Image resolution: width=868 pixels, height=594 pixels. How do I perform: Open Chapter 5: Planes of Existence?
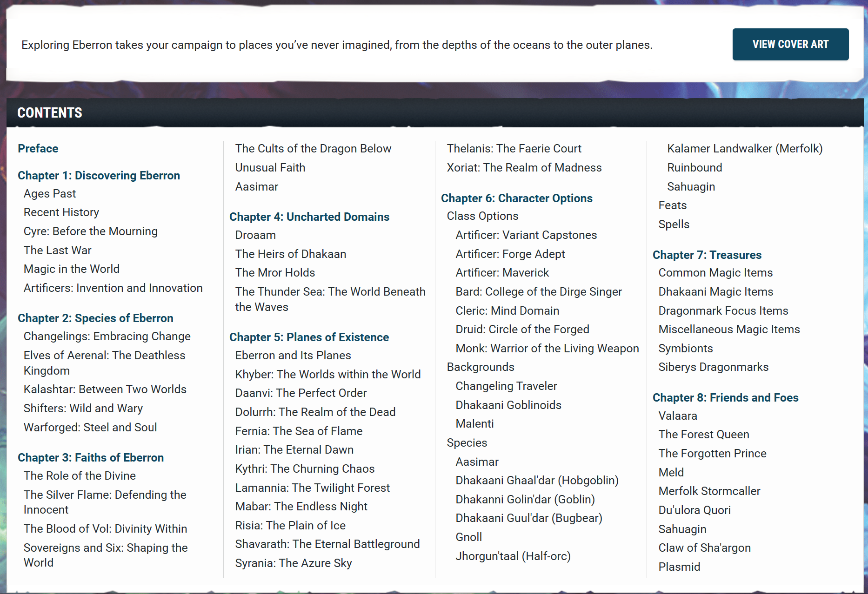point(309,337)
